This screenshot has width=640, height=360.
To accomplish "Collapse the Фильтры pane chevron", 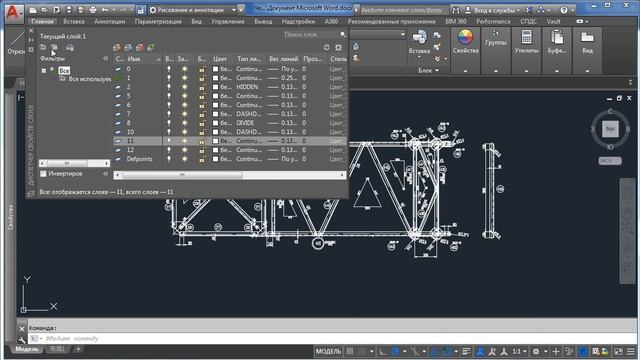I will (105, 59).
